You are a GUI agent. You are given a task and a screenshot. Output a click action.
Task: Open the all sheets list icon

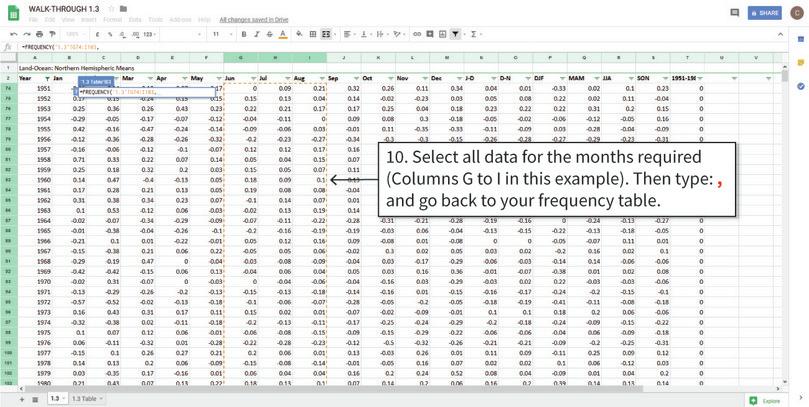tap(35, 399)
